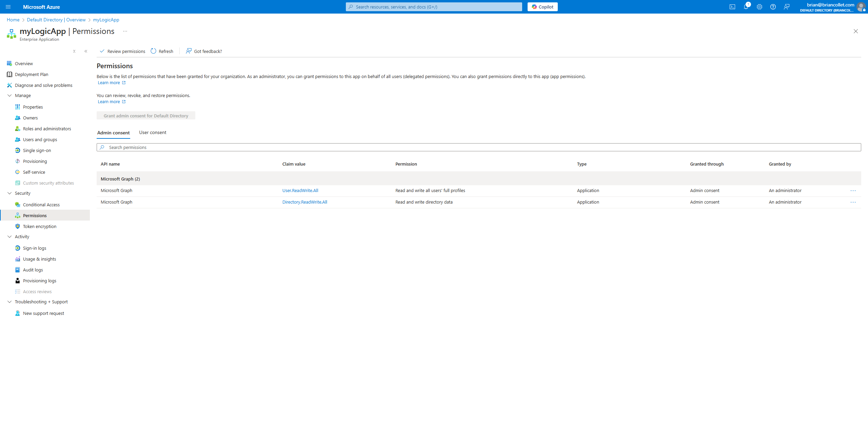
Task: Focus the global resource search box
Action: 434,7
